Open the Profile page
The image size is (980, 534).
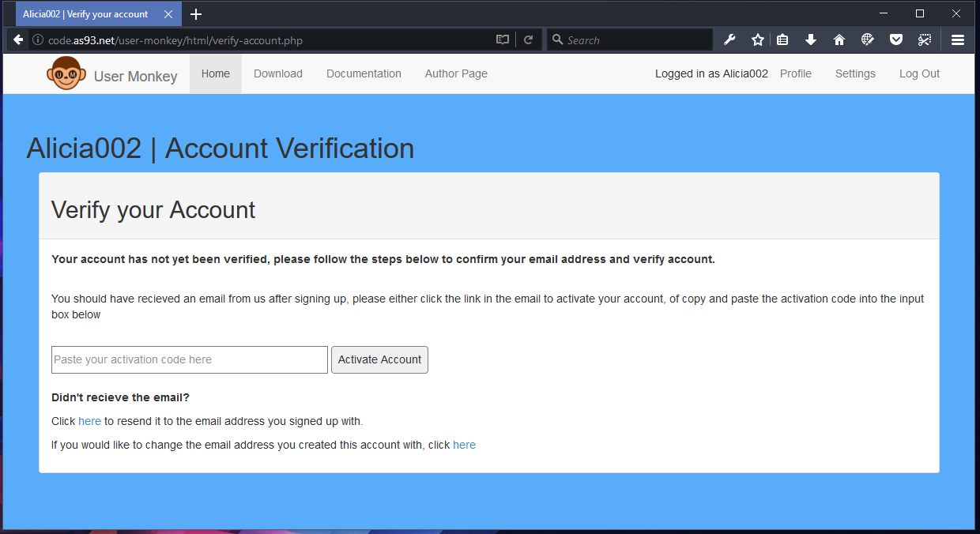pos(796,73)
